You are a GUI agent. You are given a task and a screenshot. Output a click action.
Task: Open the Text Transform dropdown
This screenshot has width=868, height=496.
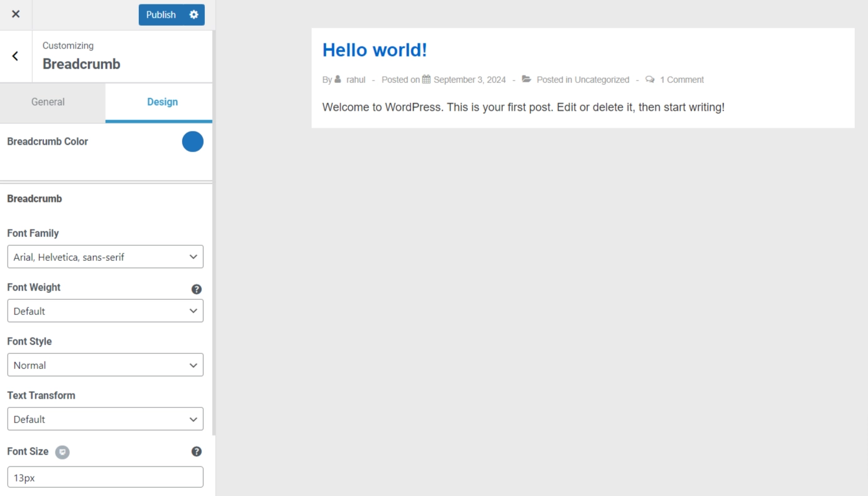105,419
